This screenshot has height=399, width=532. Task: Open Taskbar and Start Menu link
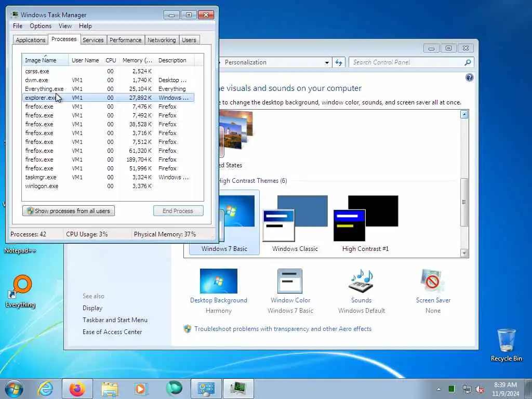pyautogui.click(x=115, y=320)
